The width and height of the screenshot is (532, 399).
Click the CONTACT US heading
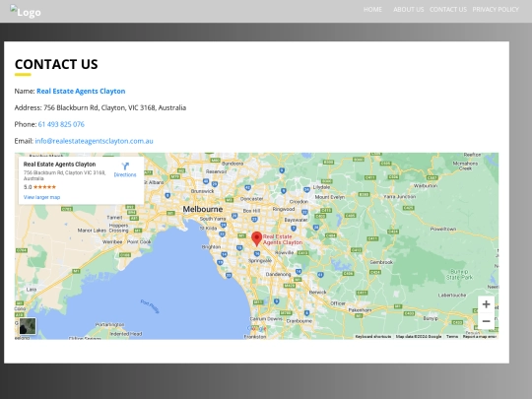[x=56, y=64]
